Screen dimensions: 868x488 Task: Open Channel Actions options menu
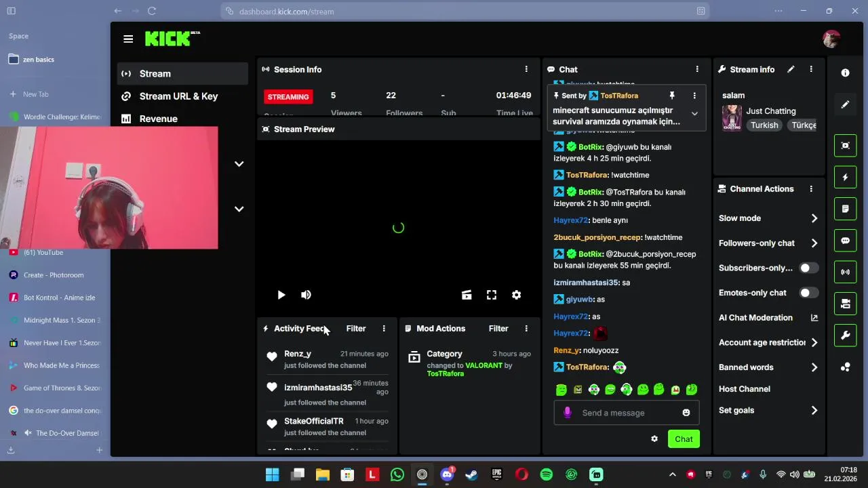[811, 189]
